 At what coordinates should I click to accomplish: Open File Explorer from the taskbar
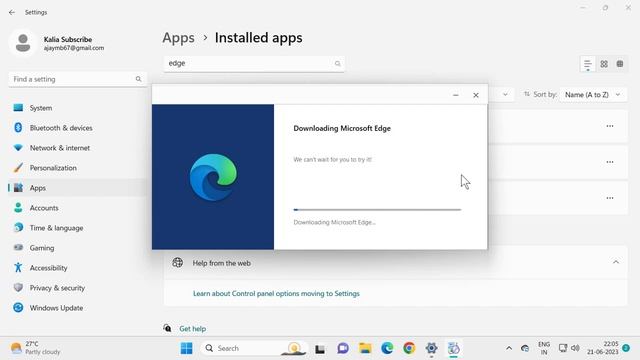click(365, 348)
